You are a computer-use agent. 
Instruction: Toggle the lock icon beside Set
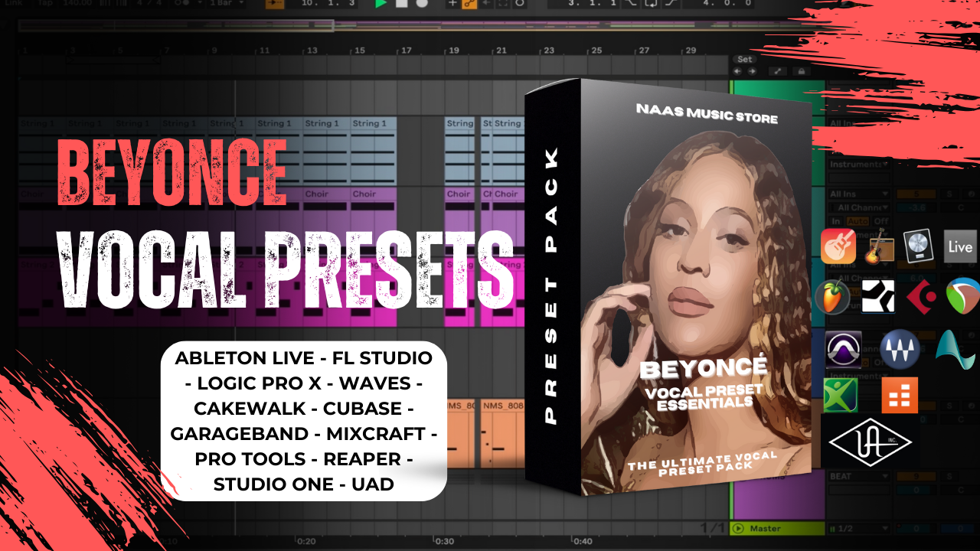pos(801,71)
